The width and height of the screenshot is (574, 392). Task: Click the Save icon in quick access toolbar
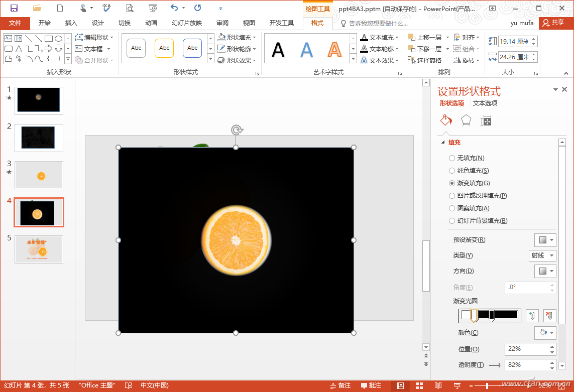(14, 8)
